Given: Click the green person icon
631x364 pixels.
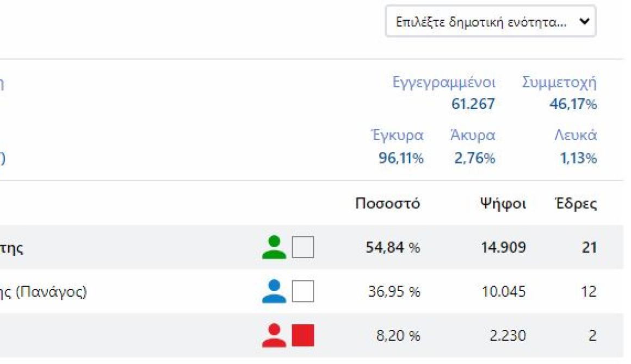Looking at the screenshot, I should pos(274,248).
